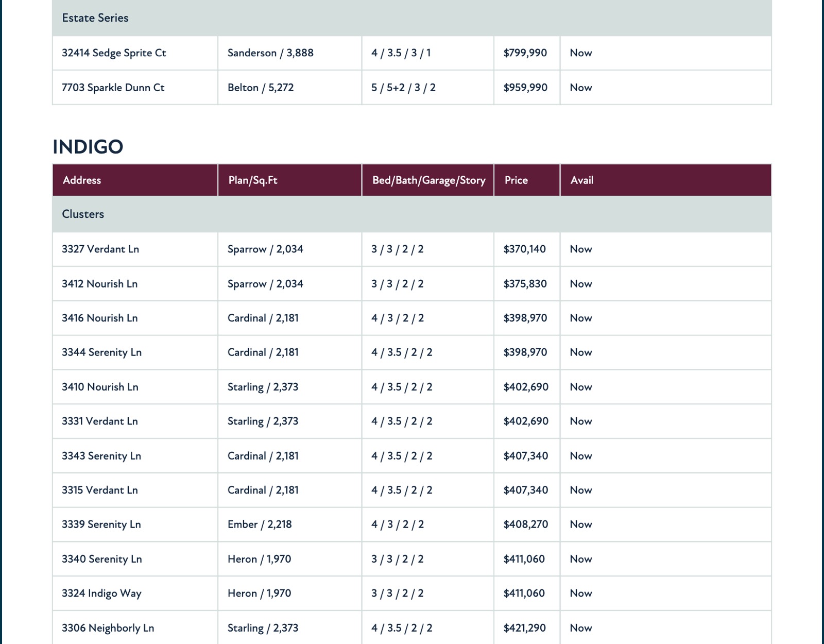Viewport: 824px width, 644px height.
Task: Open the 3306 Neighborly Ln listing
Action: pos(108,628)
